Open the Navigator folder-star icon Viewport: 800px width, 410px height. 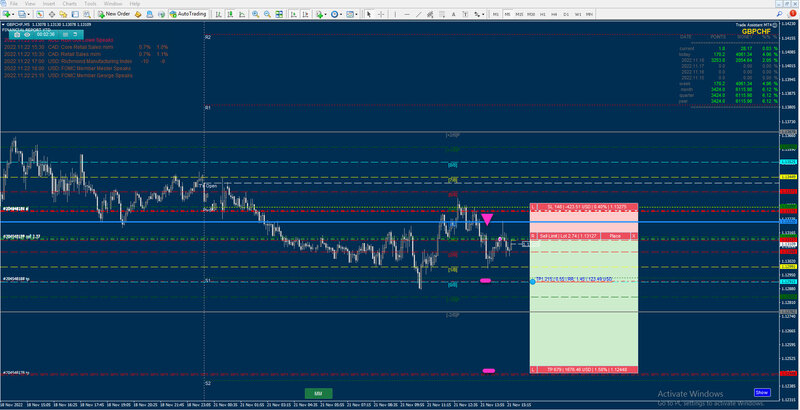(x=63, y=14)
